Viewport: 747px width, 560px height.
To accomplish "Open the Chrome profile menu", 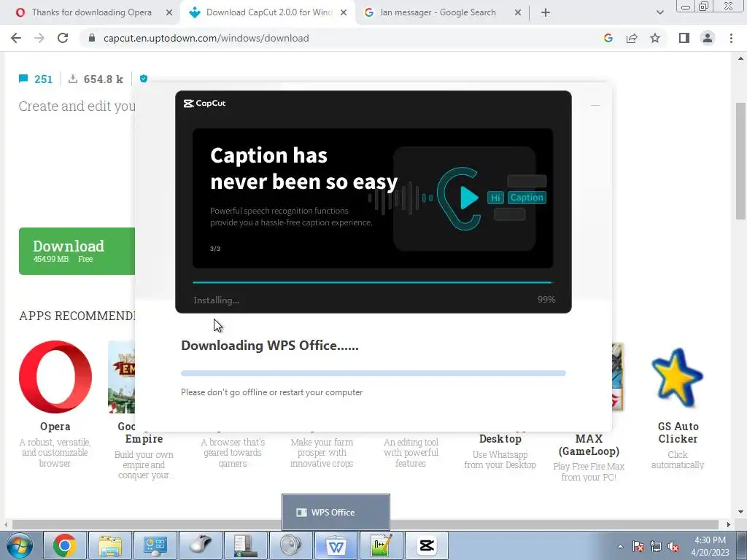I will point(708,38).
